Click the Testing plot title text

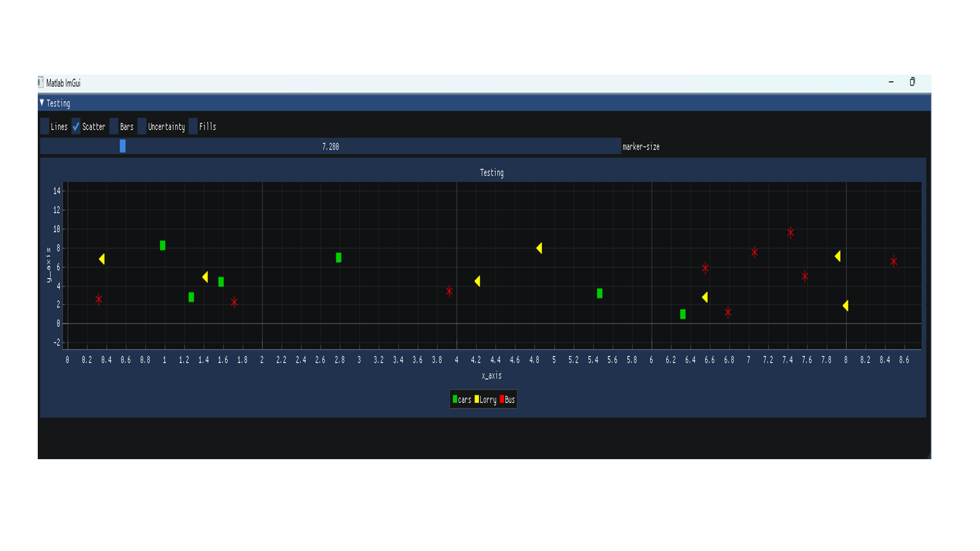pyautogui.click(x=491, y=173)
